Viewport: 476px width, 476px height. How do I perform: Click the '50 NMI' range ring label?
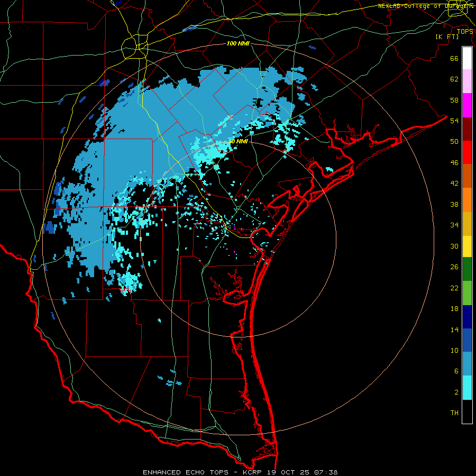238,141
